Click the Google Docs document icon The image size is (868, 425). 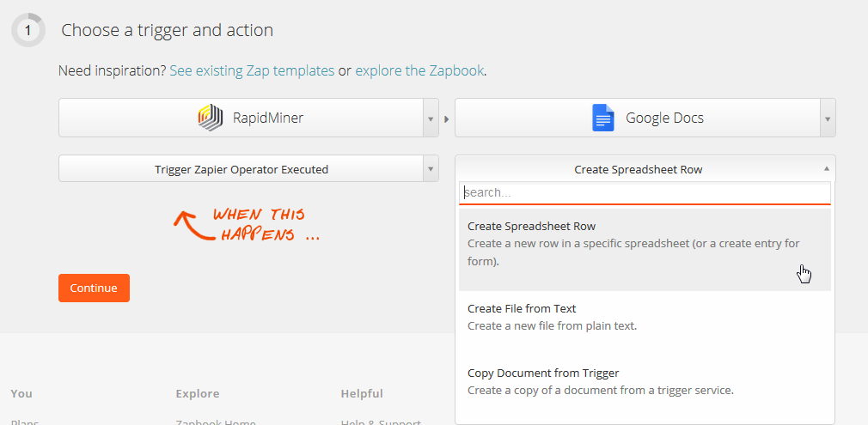tap(603, 118)
